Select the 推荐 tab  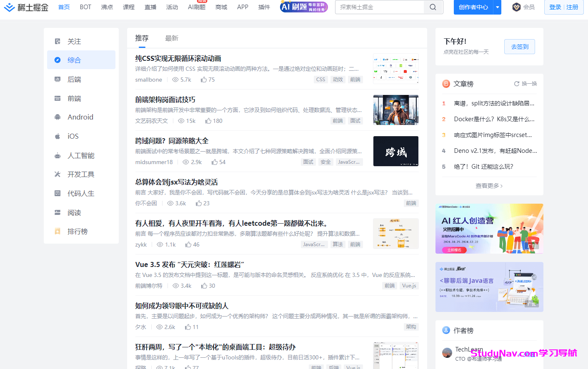coord(142,38)
